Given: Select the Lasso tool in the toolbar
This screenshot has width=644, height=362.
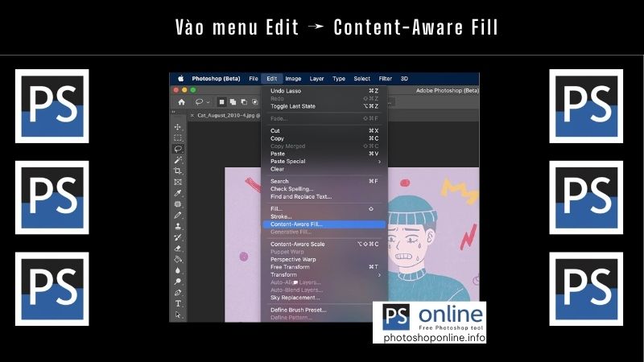Looking at the screenshot, I should (x=178, y=149).
